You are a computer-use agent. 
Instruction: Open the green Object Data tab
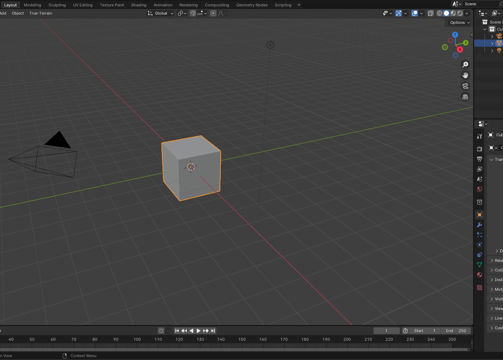[x=479, y=265]
